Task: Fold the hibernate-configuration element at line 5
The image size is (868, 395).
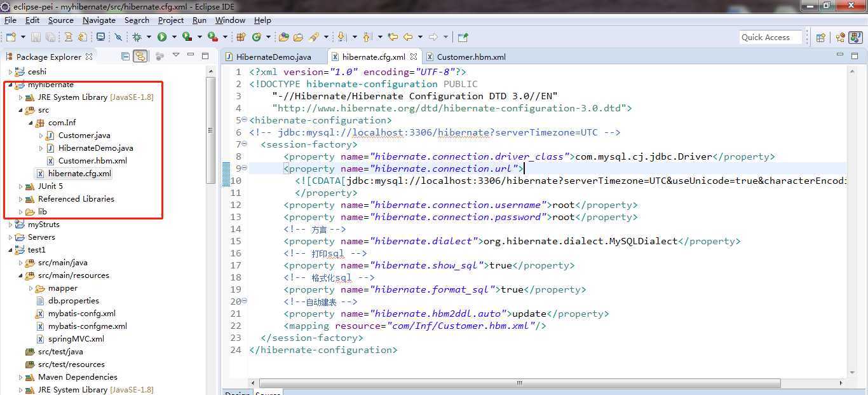Action: pyautogui.click(x=245, y=120)
